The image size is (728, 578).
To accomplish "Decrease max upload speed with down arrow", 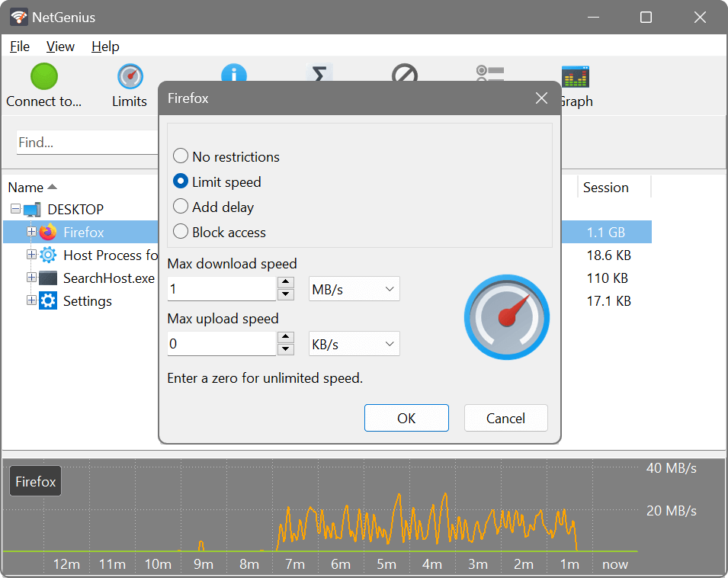I will coord(286,349).
